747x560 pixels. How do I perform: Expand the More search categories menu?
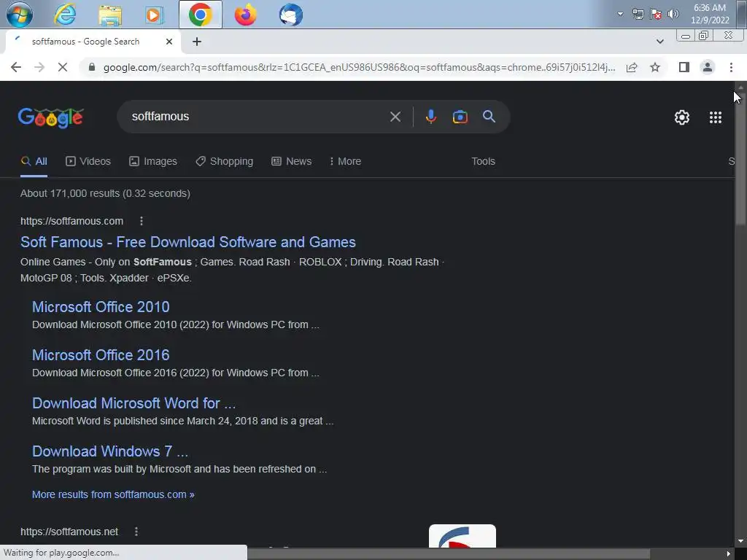coord(345,161)
